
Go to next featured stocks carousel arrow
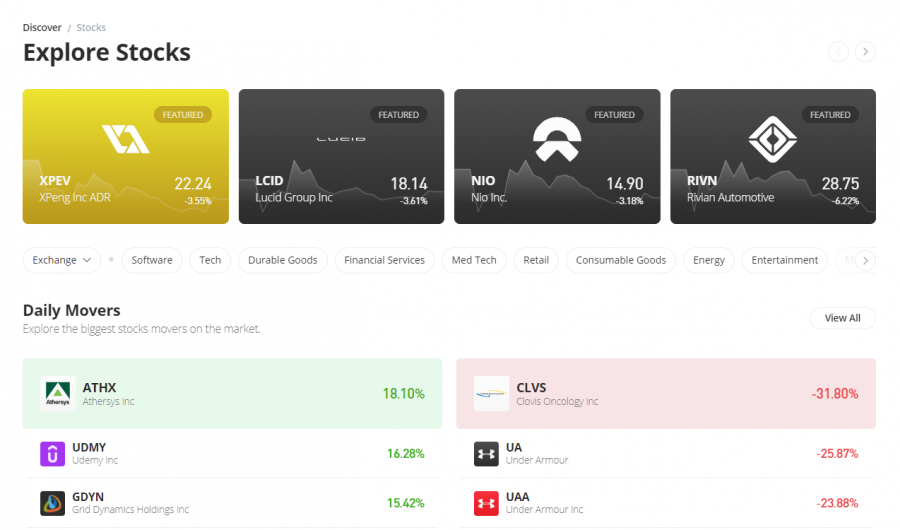click(866, 52)
